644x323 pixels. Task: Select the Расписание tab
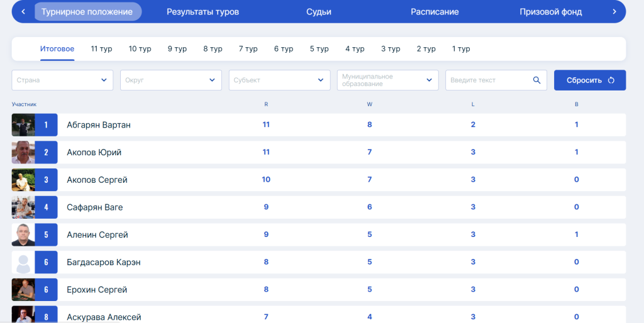tap(435, 12)
